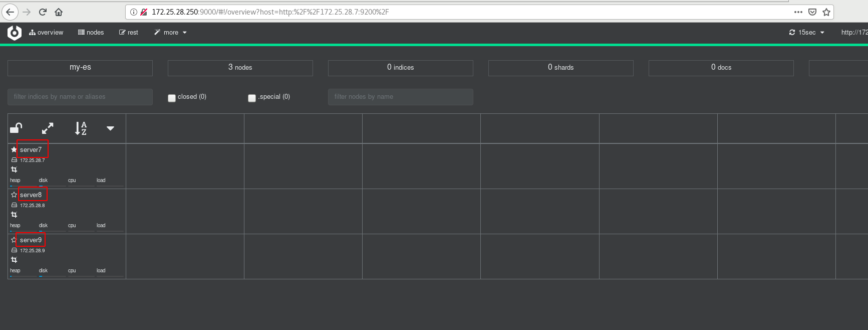Click the 3 nodes stat box
Image resolution: width=868 pixels, height=330 pixels.
tap(240, 68)
